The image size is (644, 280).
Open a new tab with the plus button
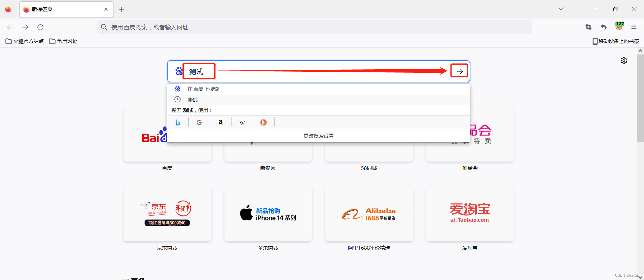click(122, 9)
